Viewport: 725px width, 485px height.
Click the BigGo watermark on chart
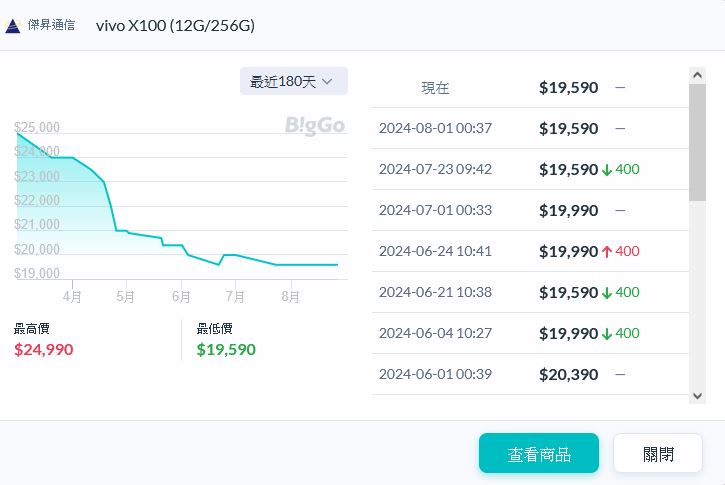[314, 126]
